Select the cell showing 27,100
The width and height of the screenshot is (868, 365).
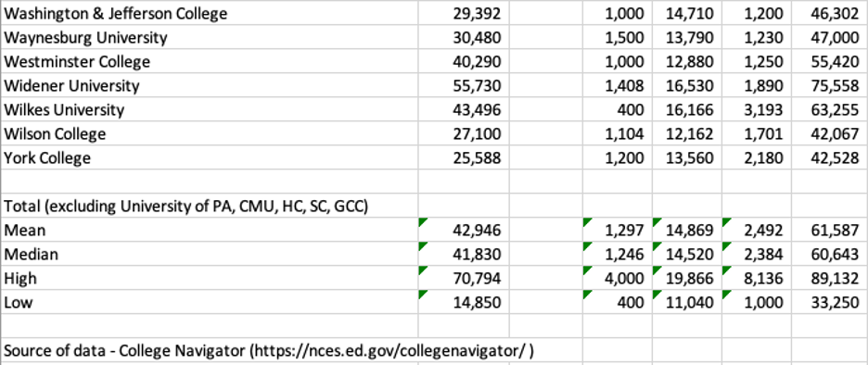tap(464, 133)
